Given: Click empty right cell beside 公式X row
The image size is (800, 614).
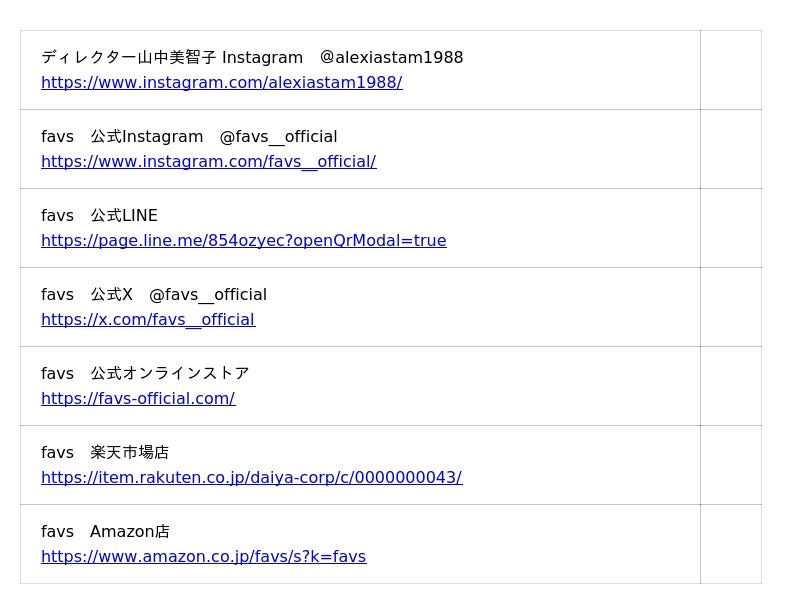Looking at the screenshot, I should point(731,307).
